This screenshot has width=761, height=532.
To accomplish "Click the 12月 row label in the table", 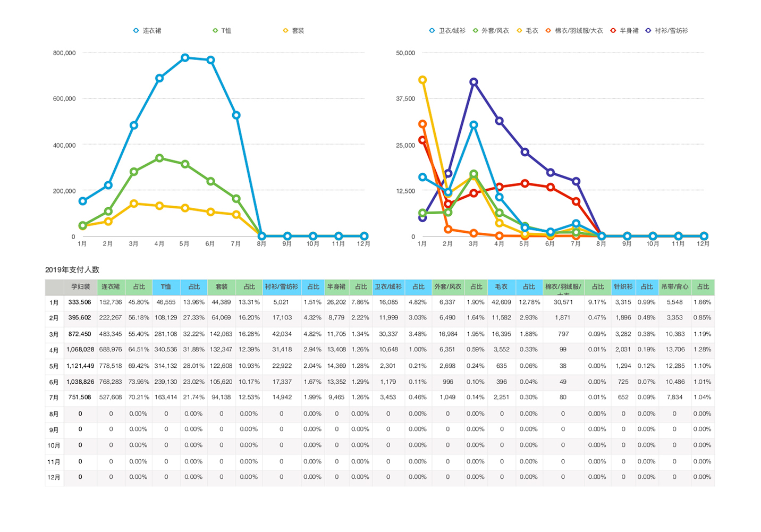I will (x=54, y=477).
